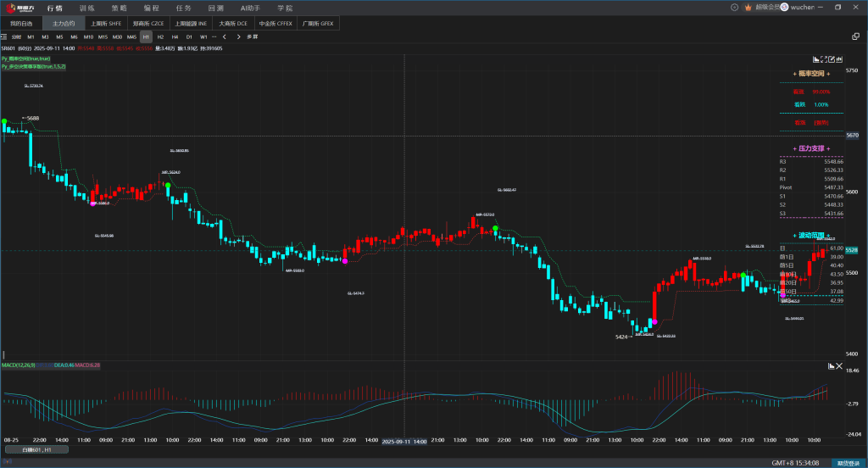The image size is (868, 468).
Task: Go to previous item with left chevron
Action: click(x=225, y=36)
